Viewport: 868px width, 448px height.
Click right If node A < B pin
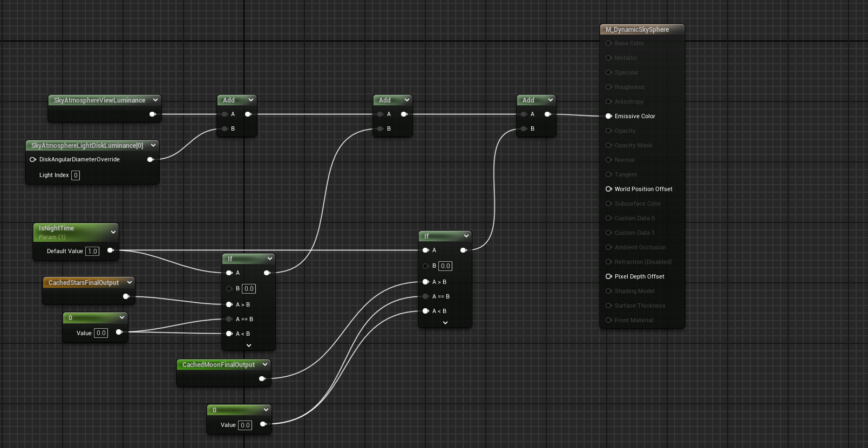point(426,311)
